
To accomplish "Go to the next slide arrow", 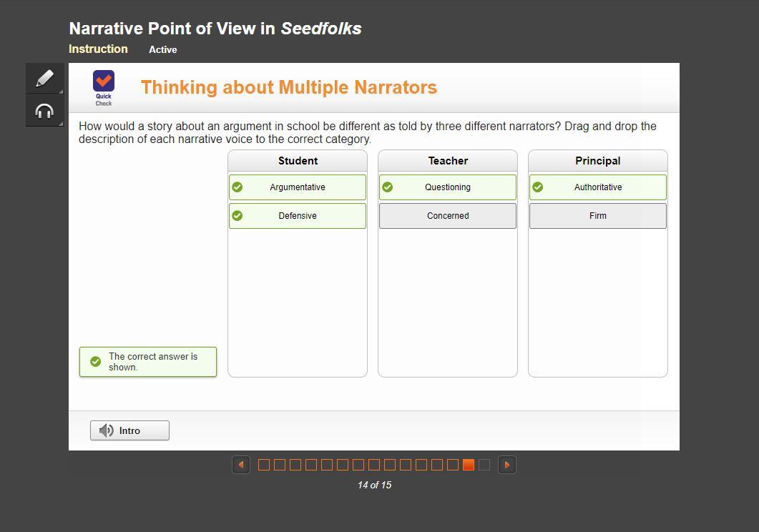I will [506, 465].
